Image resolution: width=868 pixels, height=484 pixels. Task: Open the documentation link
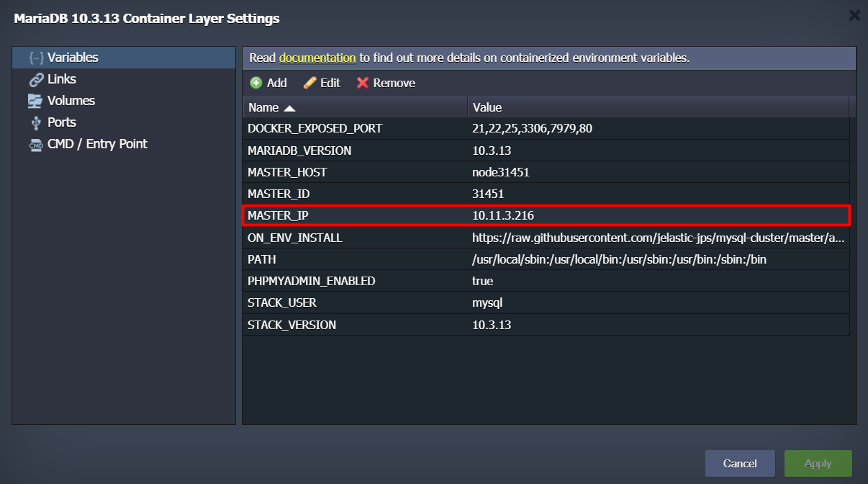[x=317, y=58]
